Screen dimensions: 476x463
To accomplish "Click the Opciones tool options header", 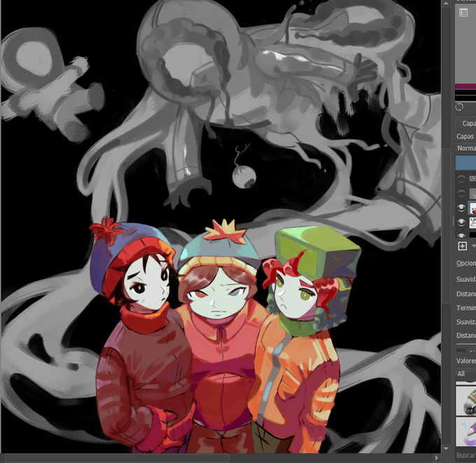I will 466,263.
